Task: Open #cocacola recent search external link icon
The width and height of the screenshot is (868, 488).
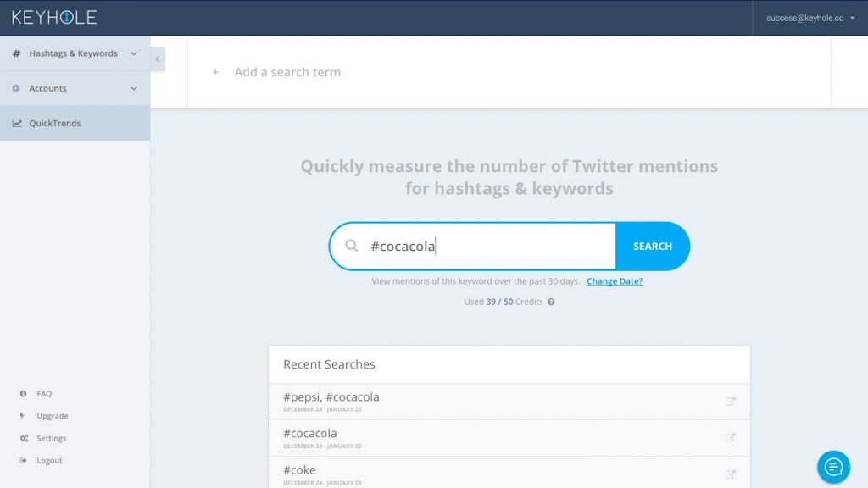Action: tap(730, 438)
